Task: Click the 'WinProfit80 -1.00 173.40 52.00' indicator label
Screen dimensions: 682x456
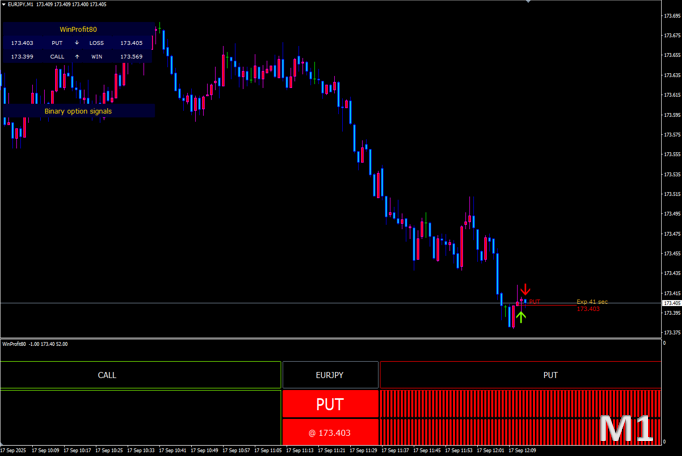Action: [35, 344]
